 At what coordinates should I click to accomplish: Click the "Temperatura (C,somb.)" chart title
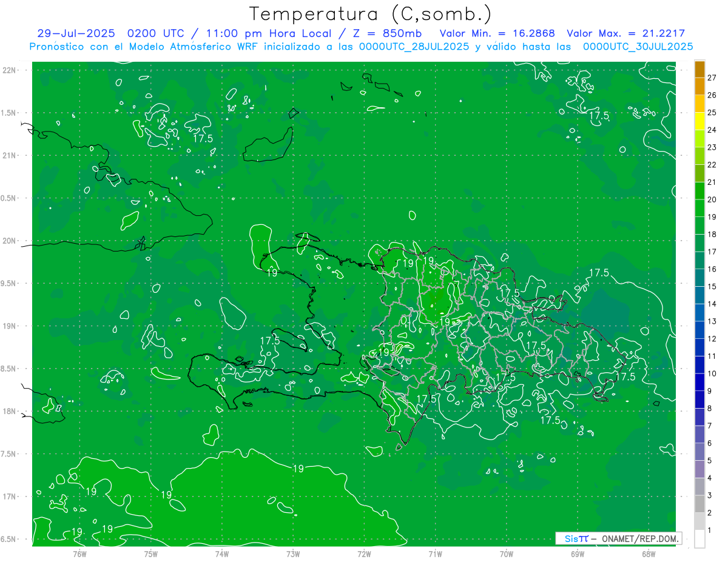click(x=371, y=14)
